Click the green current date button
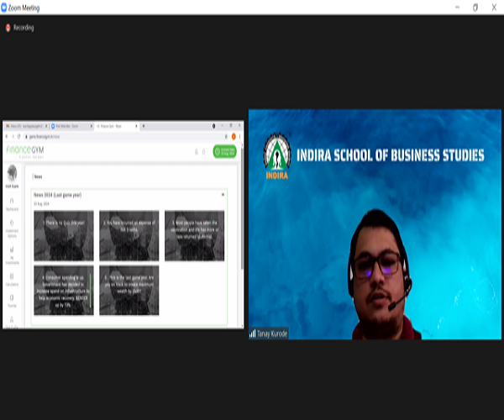 click(x=224, y=152)
